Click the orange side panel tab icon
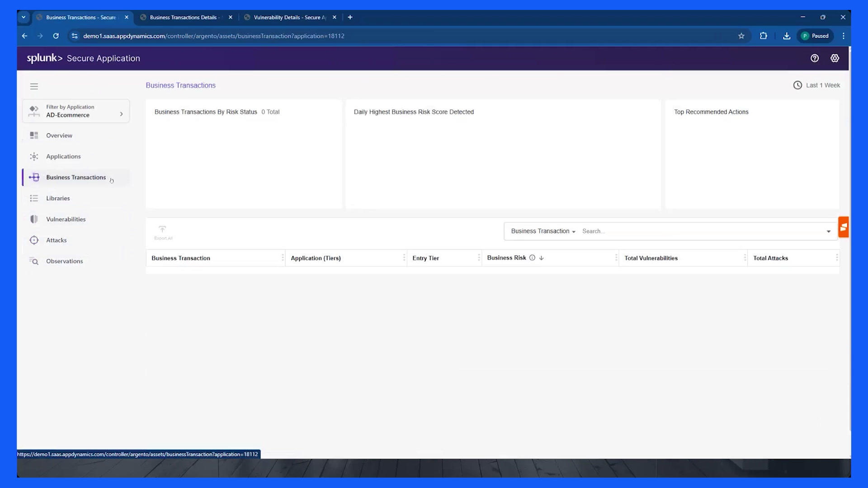 tap(844, 227)
